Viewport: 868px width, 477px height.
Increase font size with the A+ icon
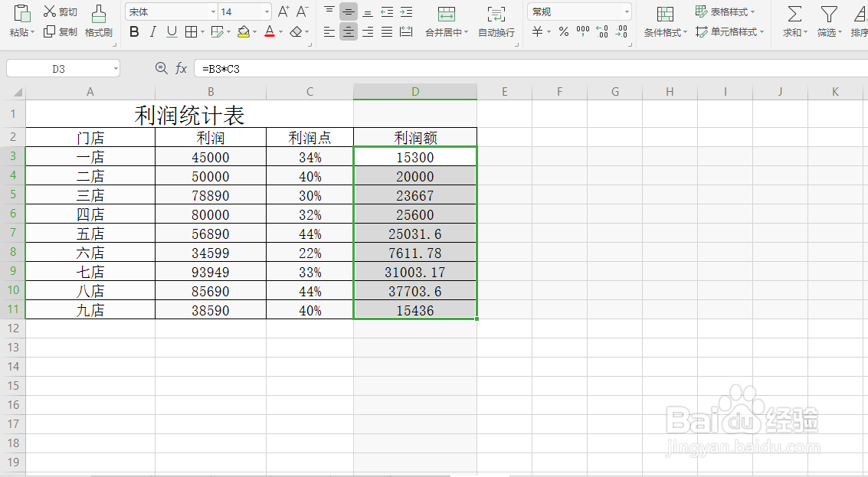[283, 11]
